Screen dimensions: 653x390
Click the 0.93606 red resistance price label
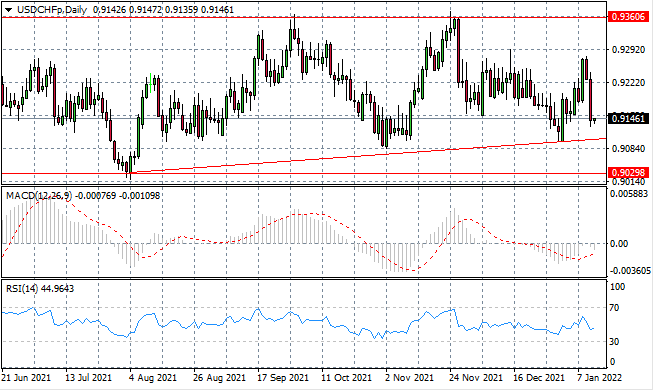click(x=629, y=17)
